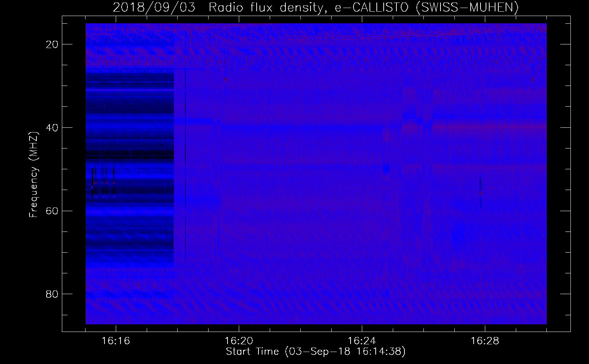
Task: Click the 16:28 time tick label
Action: click(485, 341)
